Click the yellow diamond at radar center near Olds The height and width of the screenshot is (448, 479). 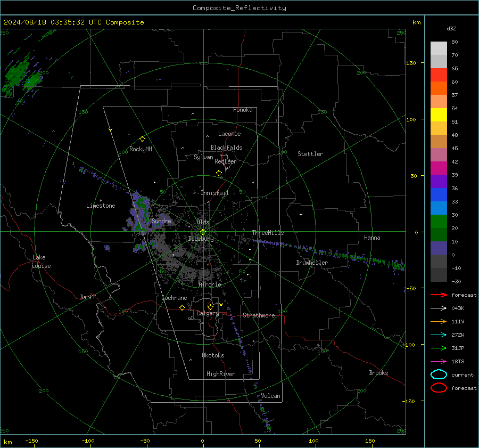pyautogui.click(x=203, y=232)
